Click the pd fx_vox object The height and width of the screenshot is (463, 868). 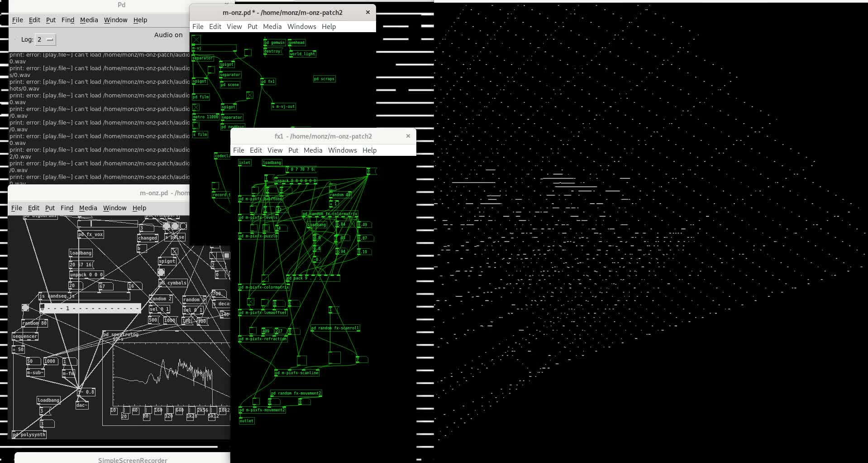click(x=91, y=235)
